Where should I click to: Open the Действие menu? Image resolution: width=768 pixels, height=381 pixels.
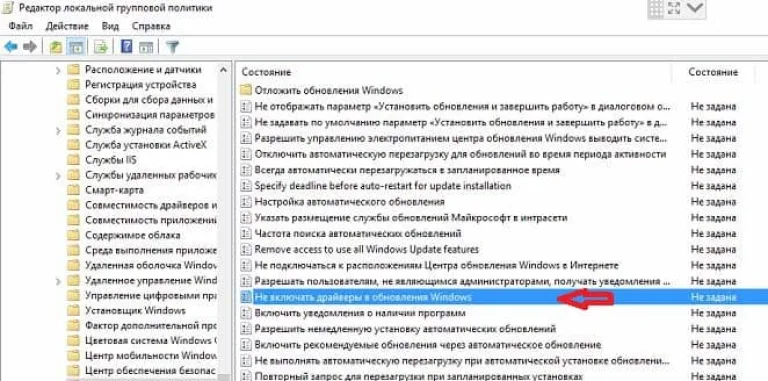click(x=67, y=26)
